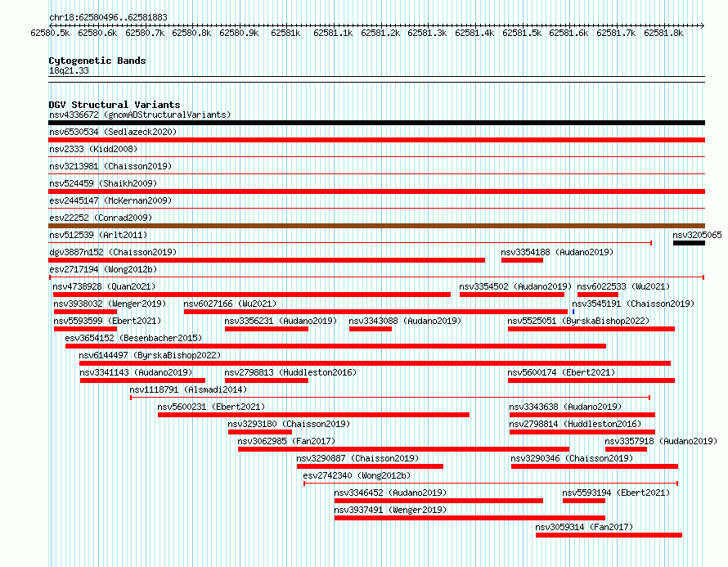Click nsv3545191 (Chaisson2019) label

(633, 304)
